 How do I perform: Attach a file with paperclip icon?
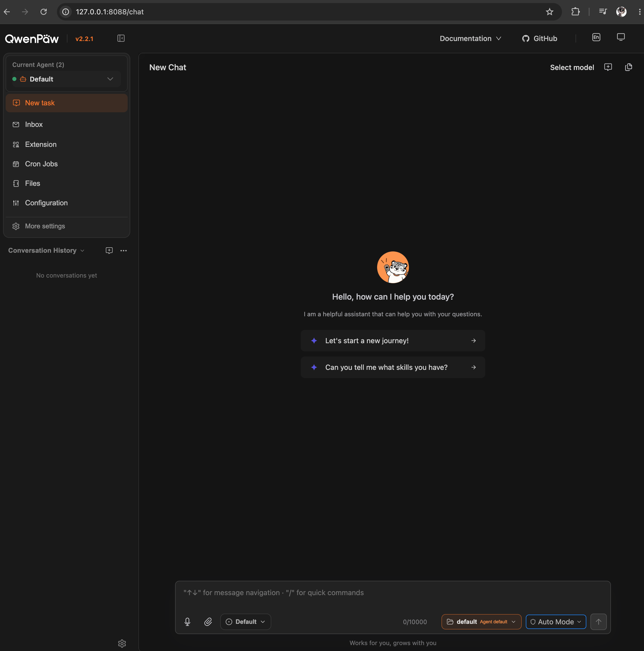pyautogui.click(x=208, y=622)
